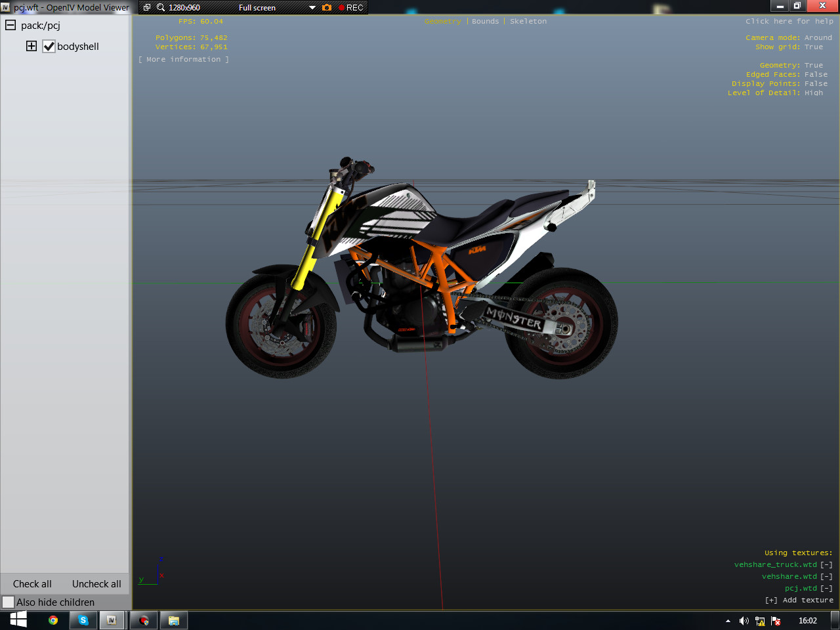The height and width of the screenshot is (630, 840).
Task: Click the pcj.wtd texture name
Action: tap(801, 588)
